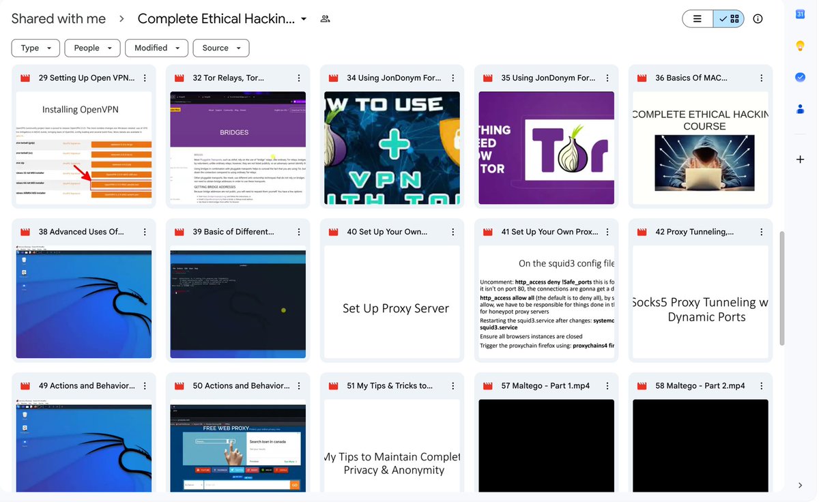
Task: Select file name "49 Actions and Behavior..."
Action: coord(87,386)
